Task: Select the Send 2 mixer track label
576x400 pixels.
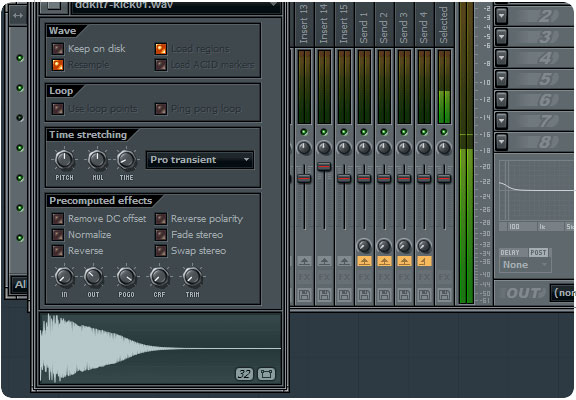Action: [x=384, y=28]
